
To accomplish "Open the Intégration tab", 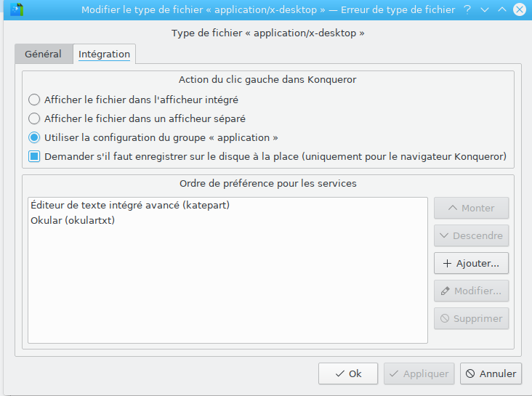I will coord(104,54).
